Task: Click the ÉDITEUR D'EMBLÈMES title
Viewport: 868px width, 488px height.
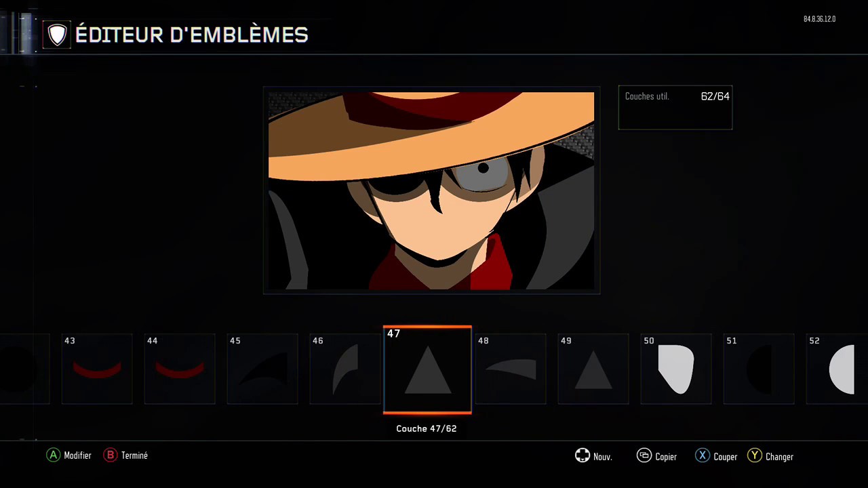Action: click(192, 35)
